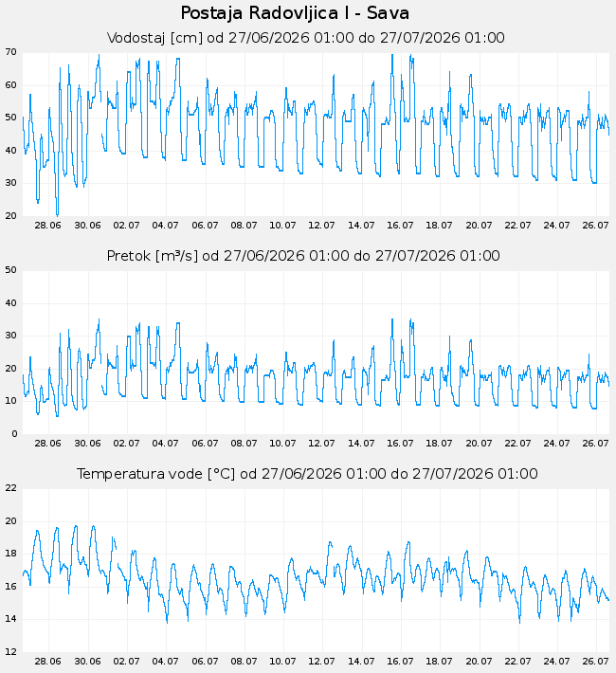Click 28.06 date label under Vodostaj chart
The height and width of the screenshot is (673, 616).
(x=47, y=226)
